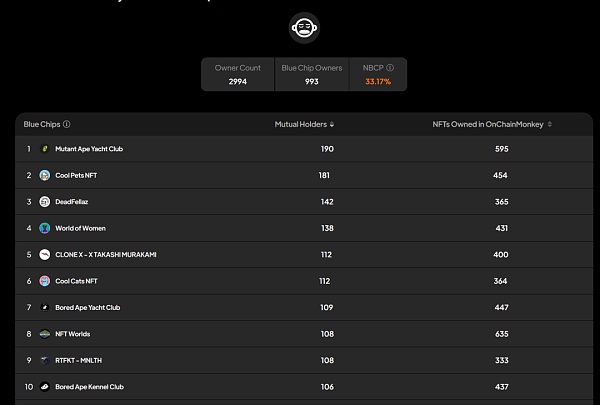Select the Blue Chip Owners stat box
This screenshot has height=405, width=600.
(x=312, y=74)
